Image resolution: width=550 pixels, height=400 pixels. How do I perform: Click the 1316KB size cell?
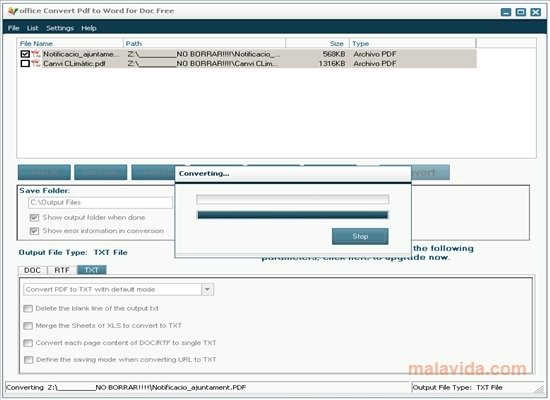pos(332,64)
